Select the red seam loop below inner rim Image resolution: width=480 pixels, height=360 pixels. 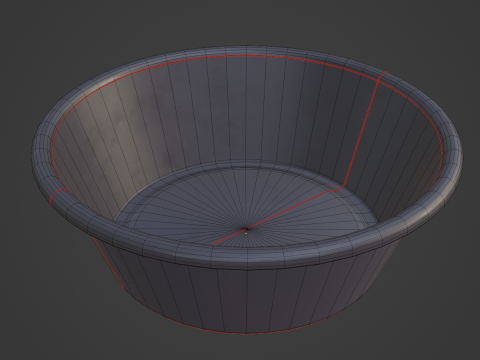[247, 56]
